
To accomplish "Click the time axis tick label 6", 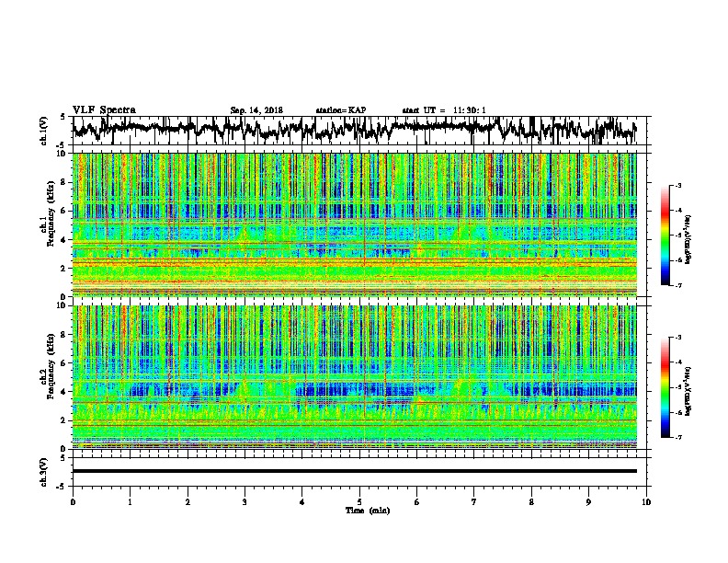I will tap(417, 502).
